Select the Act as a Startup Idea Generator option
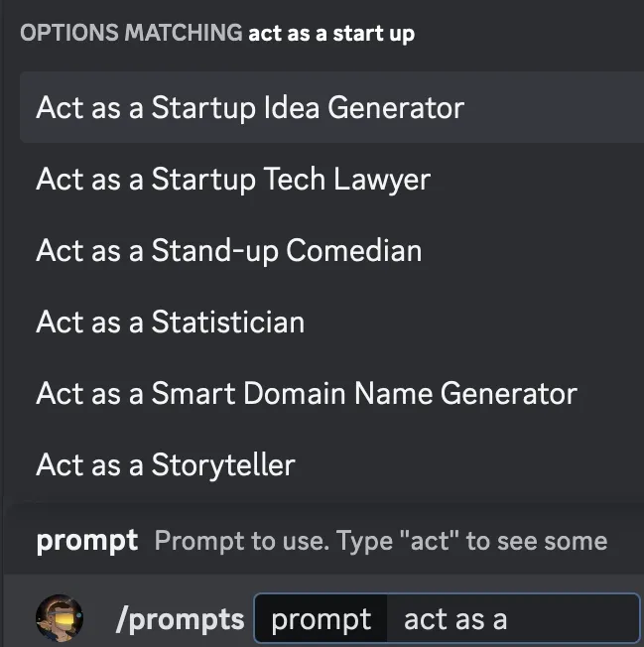 point(249,107)
